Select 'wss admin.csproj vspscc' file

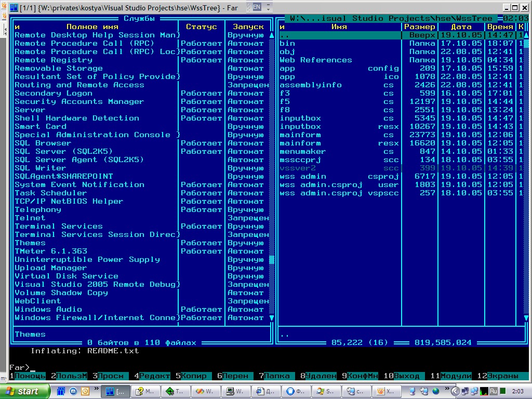pos(402,193)
